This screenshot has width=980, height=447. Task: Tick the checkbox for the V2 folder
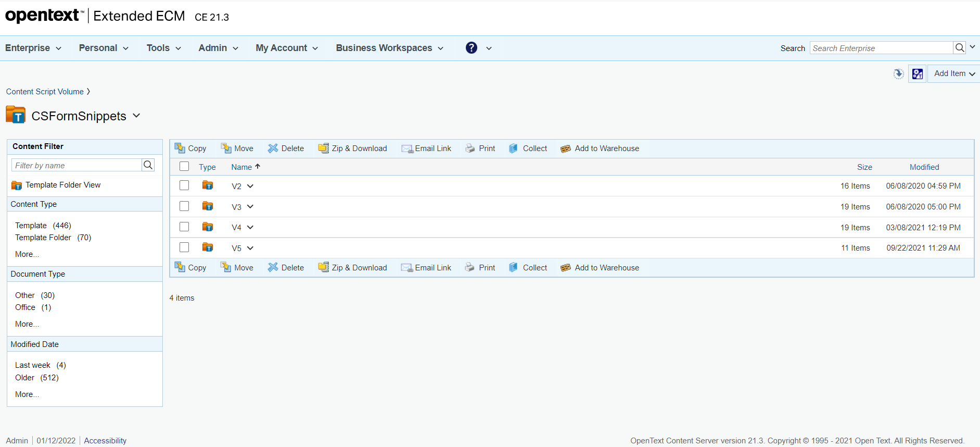click(x=184, y=185)
